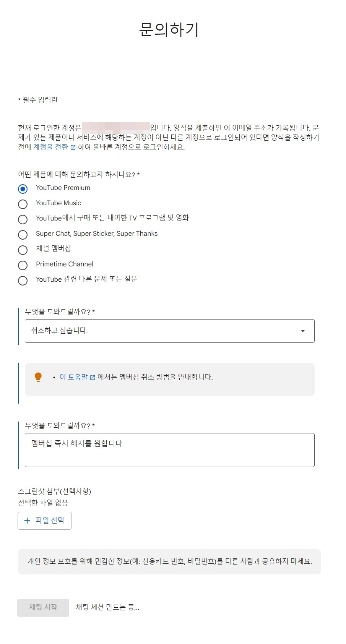This screenshot has height=644, width=346.
Task: Click the orange lightbulb tip icon
Action: (38, 377)
